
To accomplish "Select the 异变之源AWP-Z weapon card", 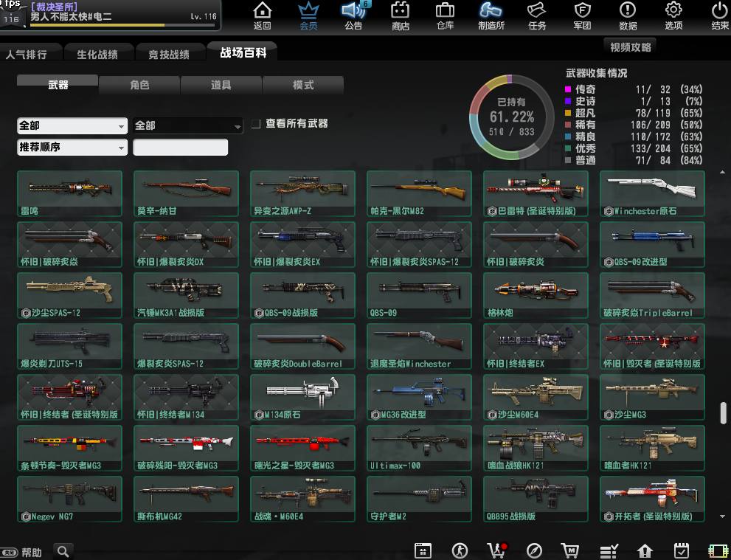I will pos(302,193).
